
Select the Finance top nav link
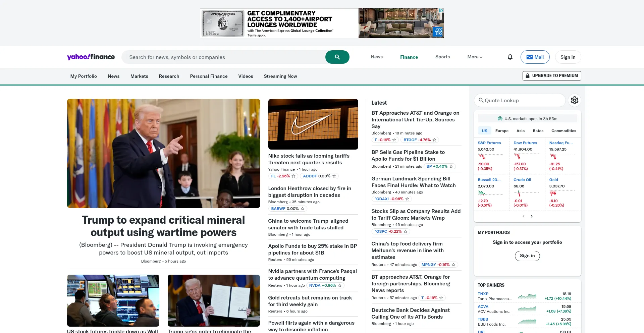point(409,57)
